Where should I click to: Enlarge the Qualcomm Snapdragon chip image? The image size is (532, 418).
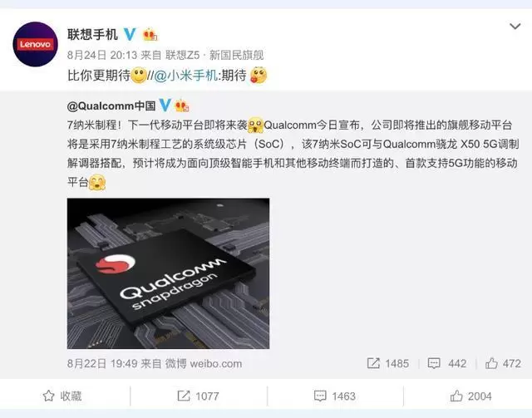(x=168, y=273)
